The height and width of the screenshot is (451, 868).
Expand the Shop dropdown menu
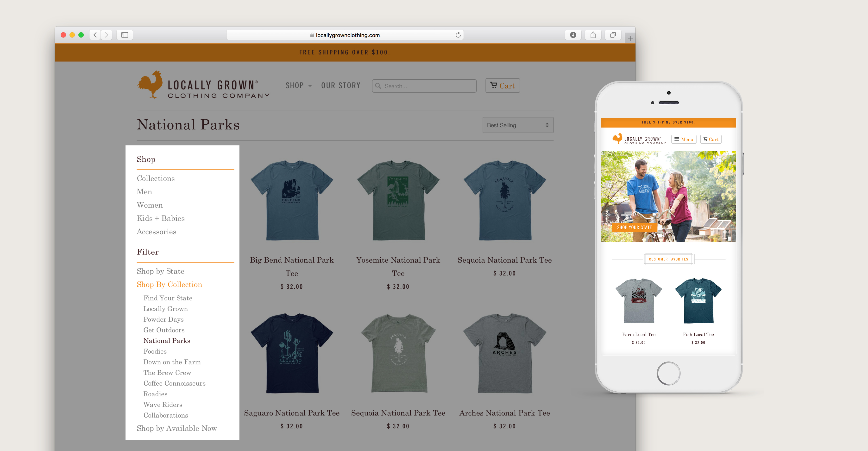(297, 85)
